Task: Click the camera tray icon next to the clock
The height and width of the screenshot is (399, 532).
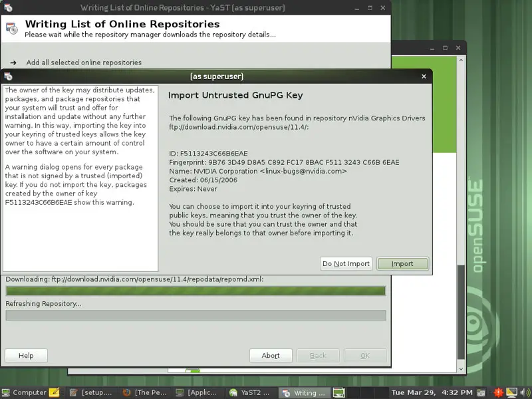Action: [x=481, y=393]
